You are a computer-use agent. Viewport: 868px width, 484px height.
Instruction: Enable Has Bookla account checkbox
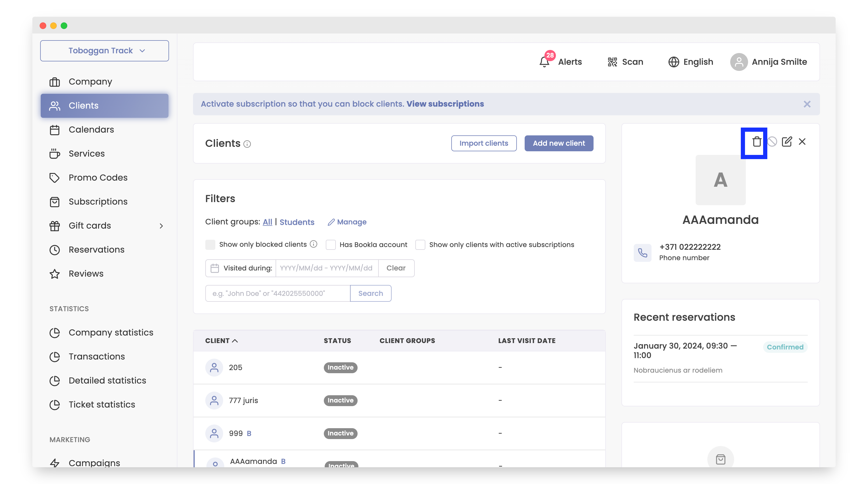pos(331,245)
